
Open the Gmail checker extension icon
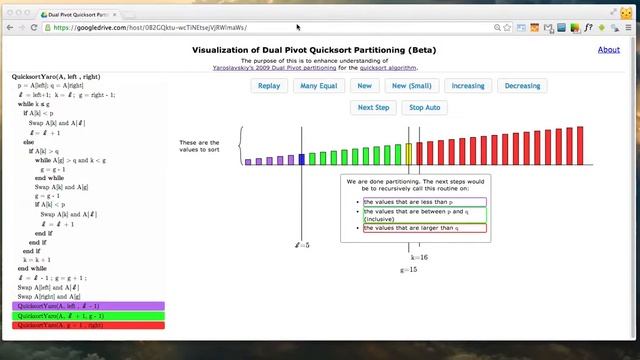(548, 28)
